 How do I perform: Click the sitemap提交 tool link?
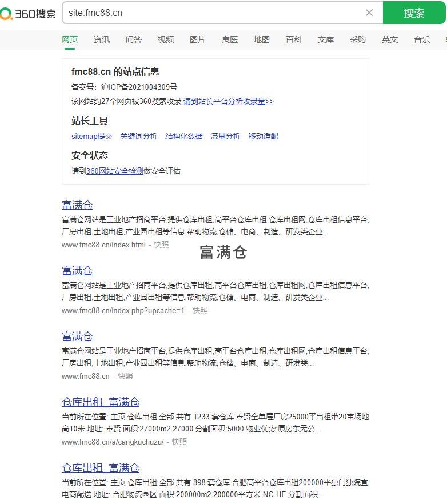click(x=91, y=136)
